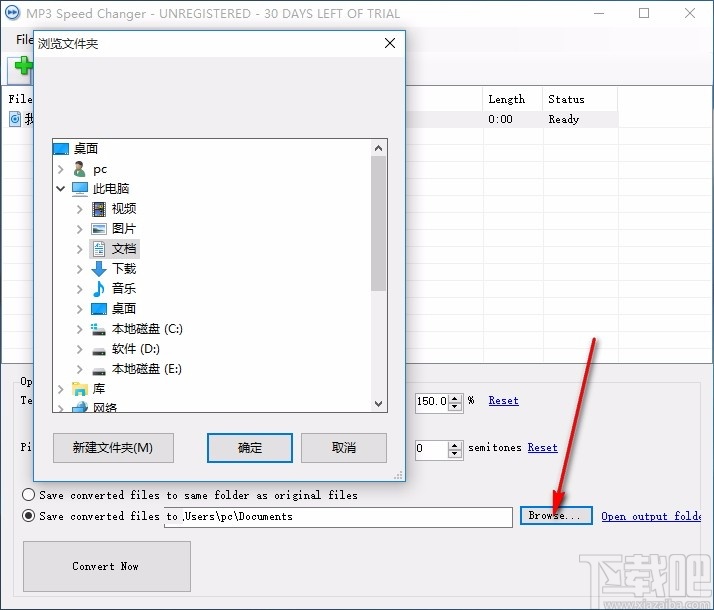
Task: Click the browse dialog resize grip
Action: coord(398,475)
